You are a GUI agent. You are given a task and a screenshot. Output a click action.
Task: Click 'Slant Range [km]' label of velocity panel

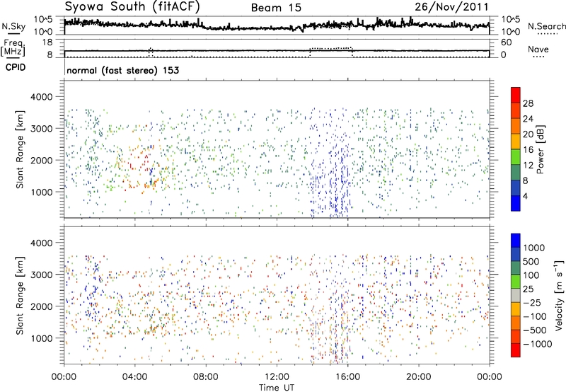[x=21, y=296]
